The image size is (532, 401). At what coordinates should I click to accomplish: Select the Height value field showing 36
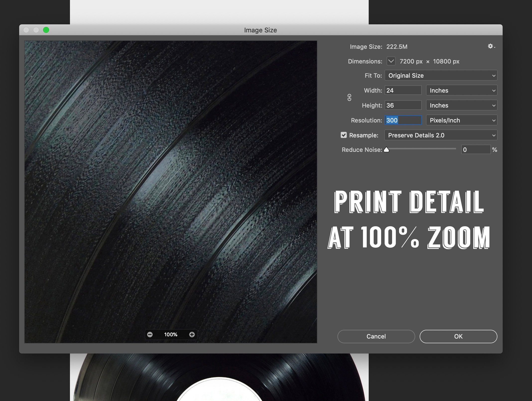(x=403, y=105)
